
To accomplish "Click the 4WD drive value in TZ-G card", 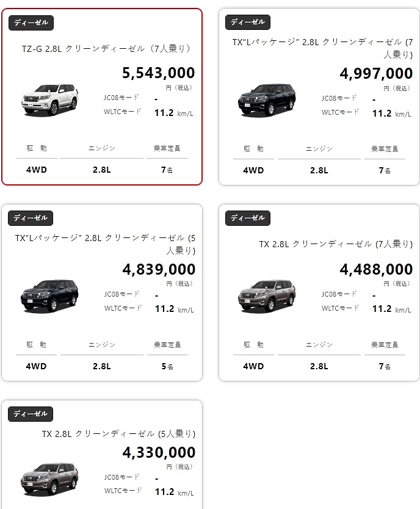I will pos(37,170).
